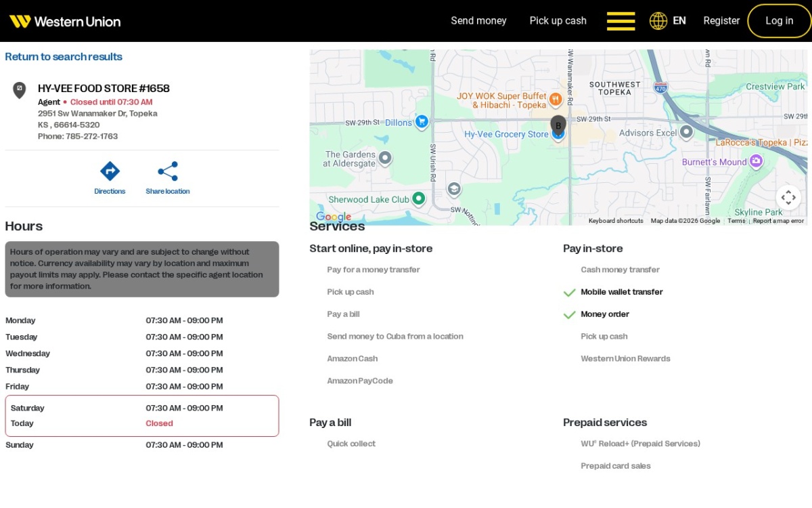Click the Burnett's Mound map marker

click(756, 161)
